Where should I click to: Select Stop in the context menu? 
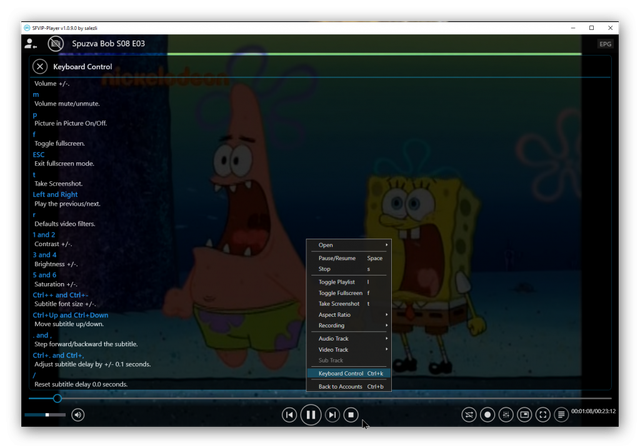click(x=349, y=269)
